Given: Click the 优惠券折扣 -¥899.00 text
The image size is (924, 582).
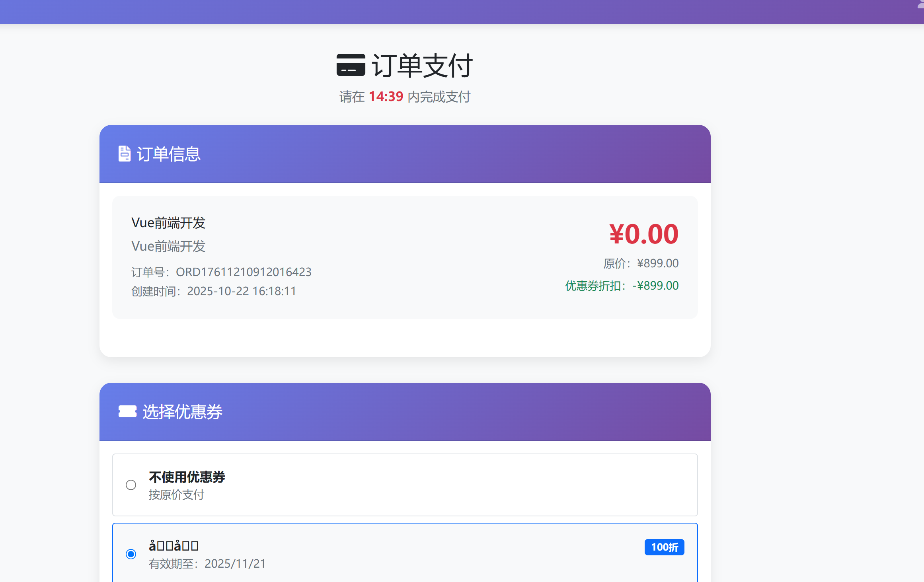Looking at the screenshot, I should [622, 286].
